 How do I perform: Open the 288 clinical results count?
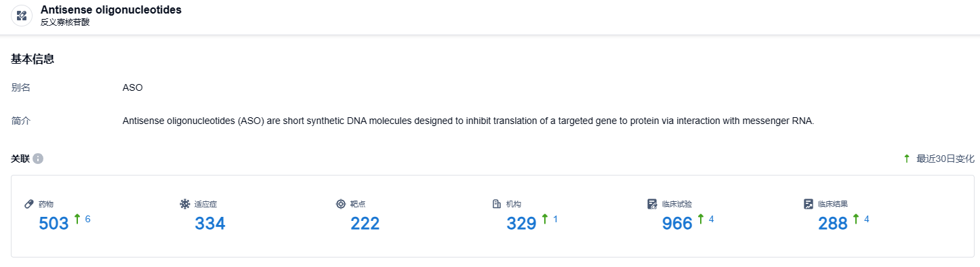pos(834,224)
